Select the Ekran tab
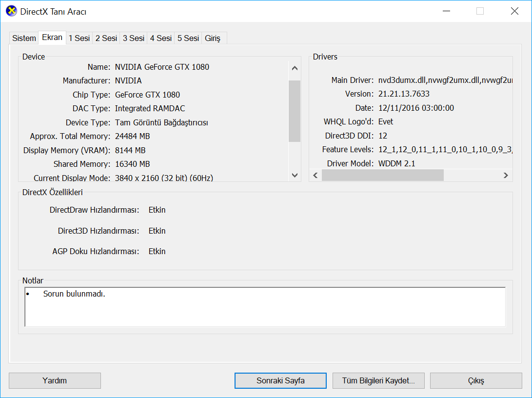532x398 pixels. pyautogui.click(x=52, y=38)
